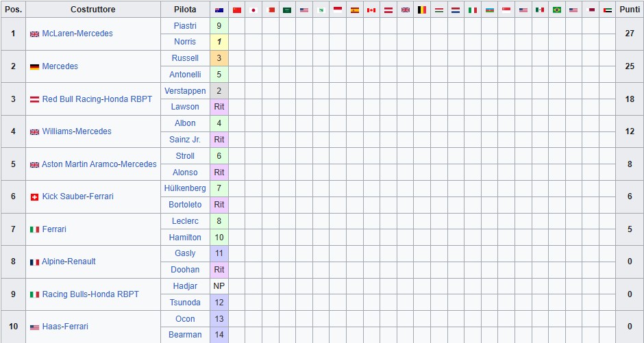The width and height of the screenshot is (644, 343).
Task: Click the German flag next to Mercedes
Action: [x=34, y=67]
